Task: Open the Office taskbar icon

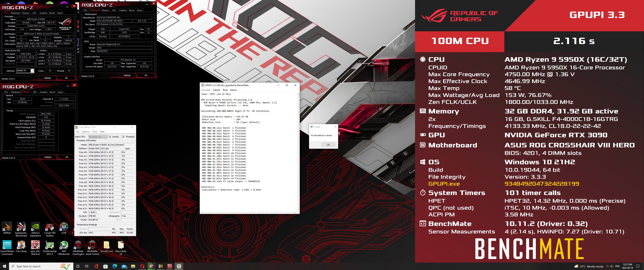Action: [x=96, y=266]
